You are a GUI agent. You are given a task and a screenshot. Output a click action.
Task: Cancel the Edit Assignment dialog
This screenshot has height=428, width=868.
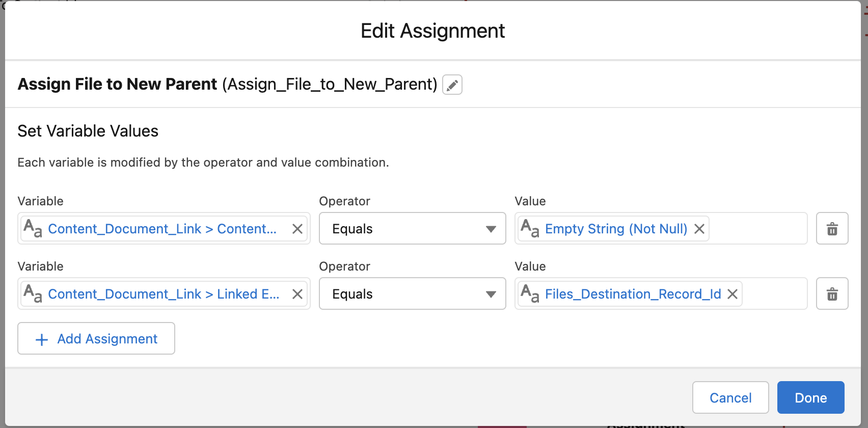click(730, 397)
